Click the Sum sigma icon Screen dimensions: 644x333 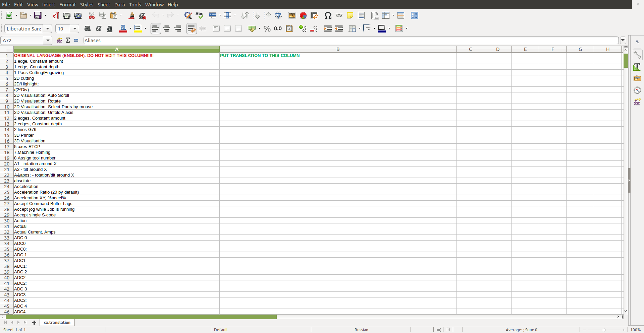(68, 40)
